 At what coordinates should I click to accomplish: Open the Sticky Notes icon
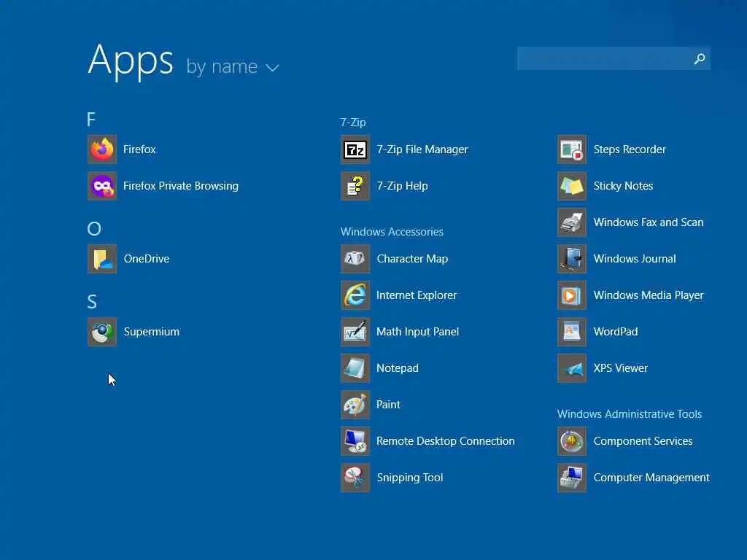click(572, 186)
